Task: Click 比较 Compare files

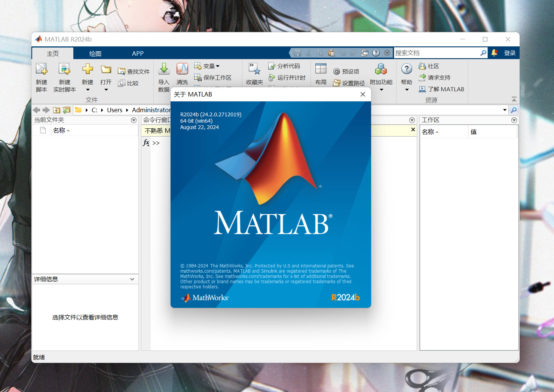Action: pyautogui.click(x=128, y=83)
